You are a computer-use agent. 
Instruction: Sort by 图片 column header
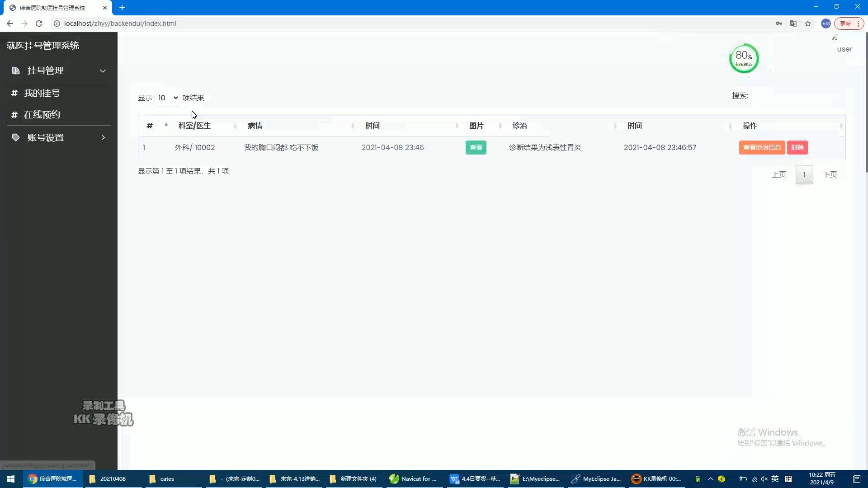483,126
